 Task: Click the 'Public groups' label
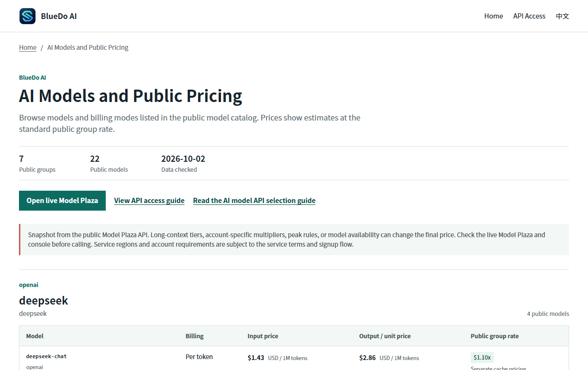[37, 170]
